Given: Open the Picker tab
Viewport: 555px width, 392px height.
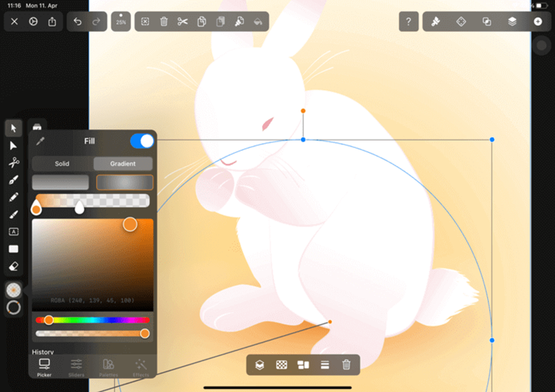Looking at the screenshot, I should [44, 367].
